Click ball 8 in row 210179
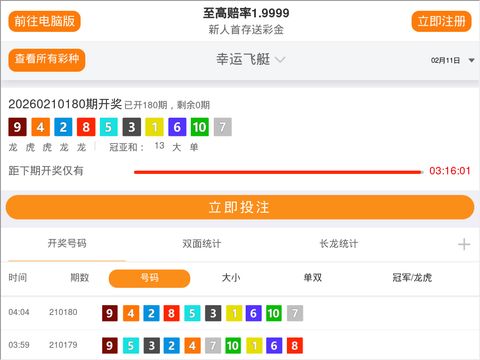480x360 pixels. [295, 346]
